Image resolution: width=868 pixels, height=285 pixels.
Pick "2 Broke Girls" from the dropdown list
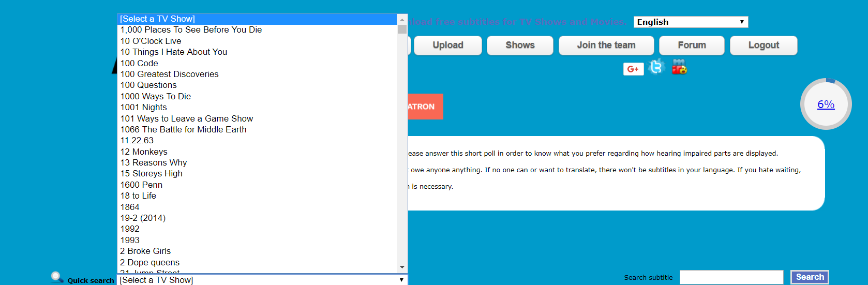tap(145, 251)
